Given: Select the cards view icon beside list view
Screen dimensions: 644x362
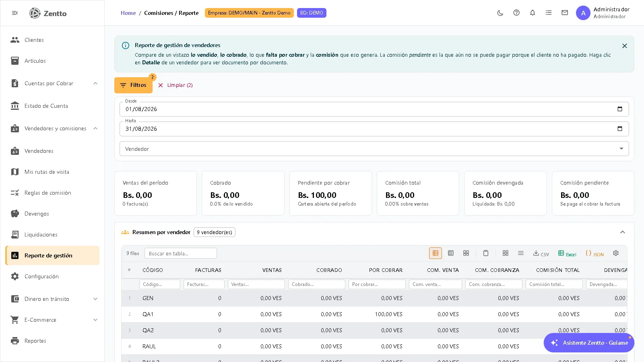Looking at the screenshot, I should tap(466, 253).
